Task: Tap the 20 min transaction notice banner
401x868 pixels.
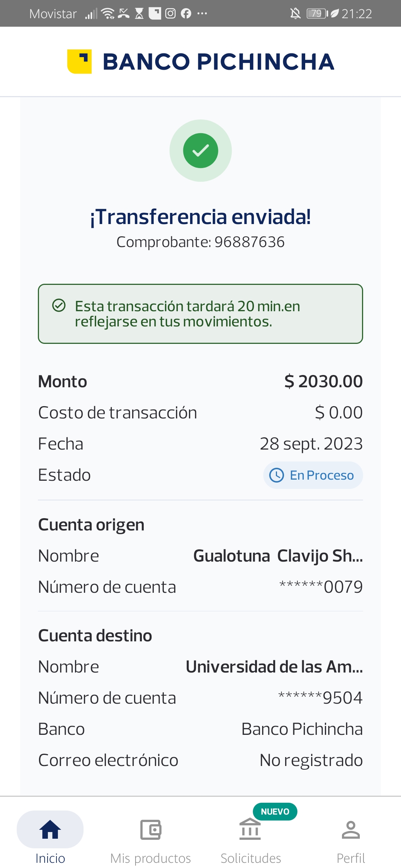Action: click(200, 314)
